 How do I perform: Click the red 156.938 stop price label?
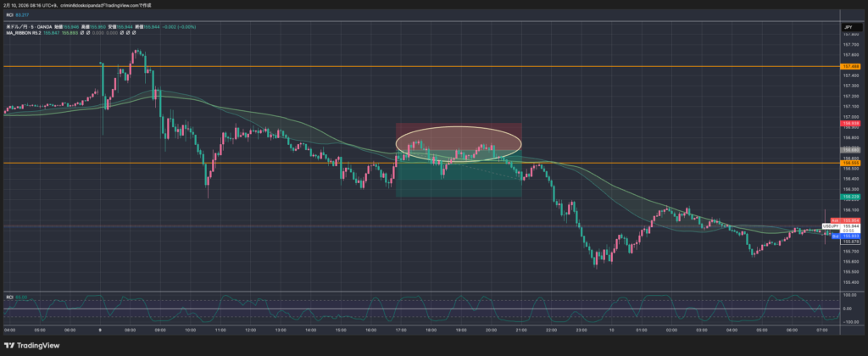[x=849, y=123]
